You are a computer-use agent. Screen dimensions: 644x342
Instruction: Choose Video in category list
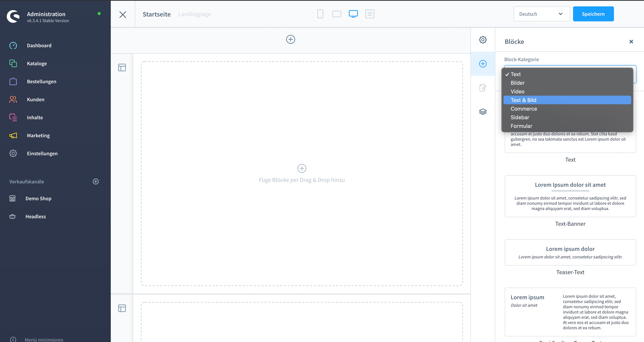click(x=567, y=91)
